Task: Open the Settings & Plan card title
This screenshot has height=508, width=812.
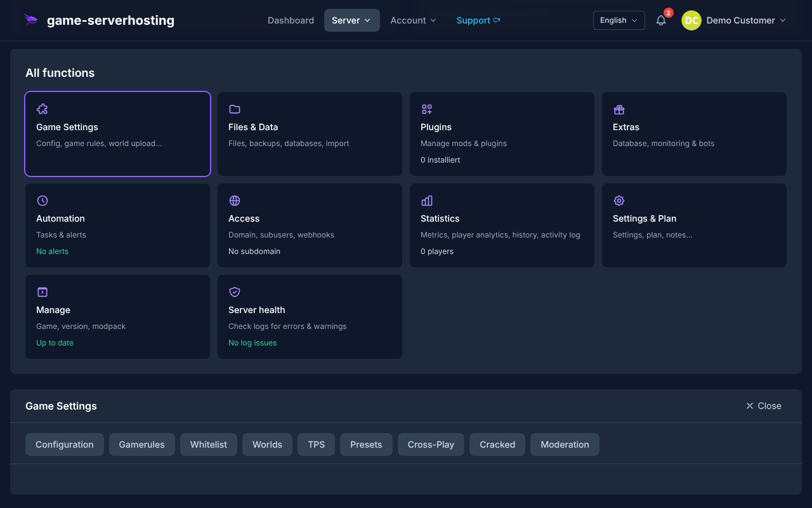Action: click(645, 218)
